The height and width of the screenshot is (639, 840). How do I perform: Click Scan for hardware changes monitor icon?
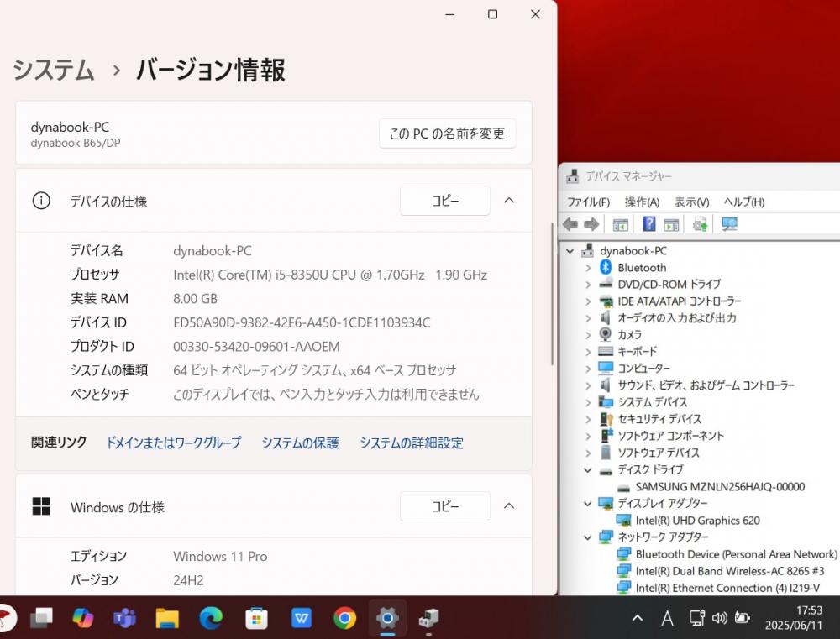(x=729, y=224)
